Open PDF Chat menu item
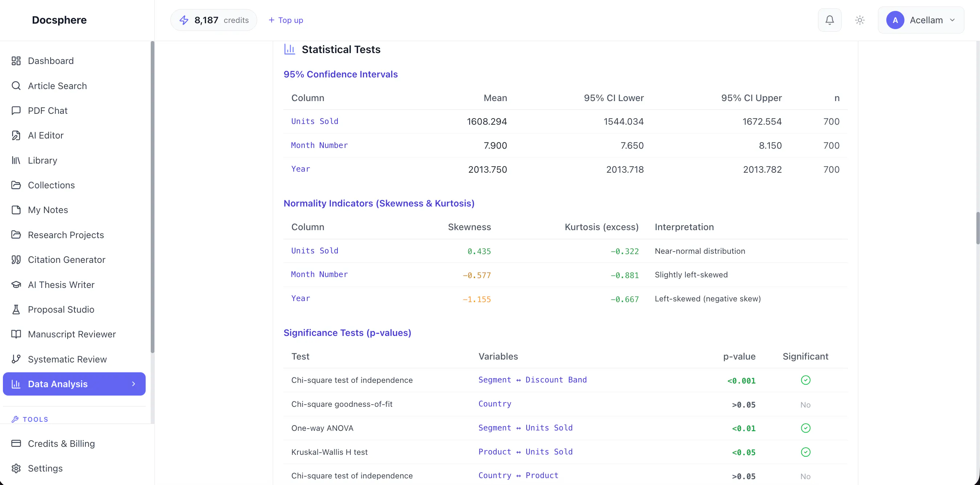This screenshot has height=485, width=980. 74,111
